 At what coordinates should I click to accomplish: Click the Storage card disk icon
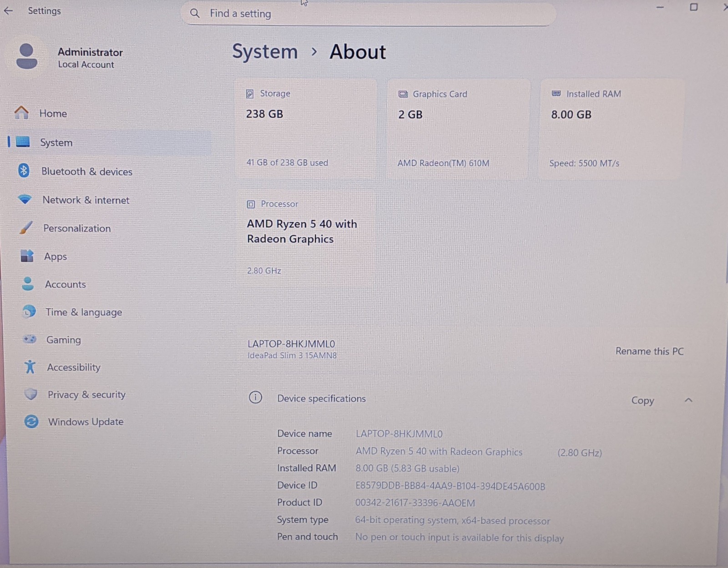(x=250, y=94)
